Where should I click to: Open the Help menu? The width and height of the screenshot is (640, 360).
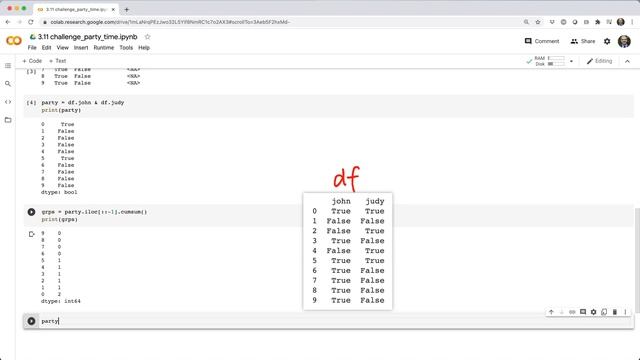click(144, 48)
